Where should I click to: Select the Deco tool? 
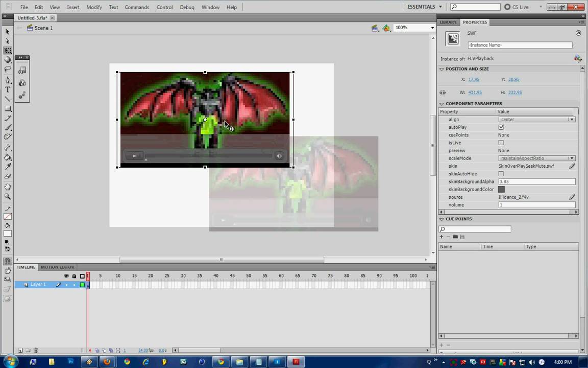8,136
